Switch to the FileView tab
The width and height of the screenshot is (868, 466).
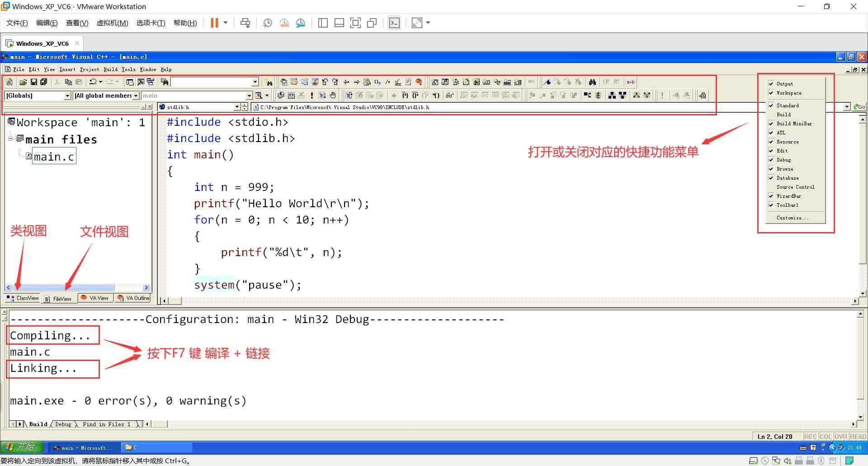(x=58, y=299)
